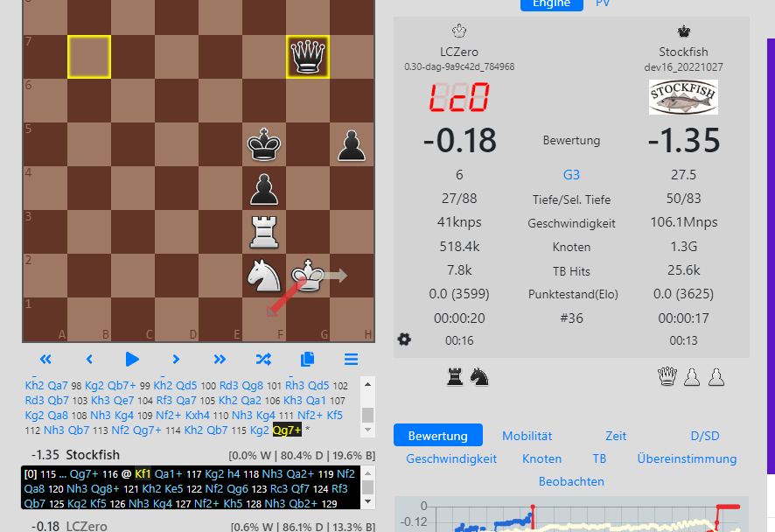
Task: Click LCZero version 0.30-dag text
Action: (459, 66)
